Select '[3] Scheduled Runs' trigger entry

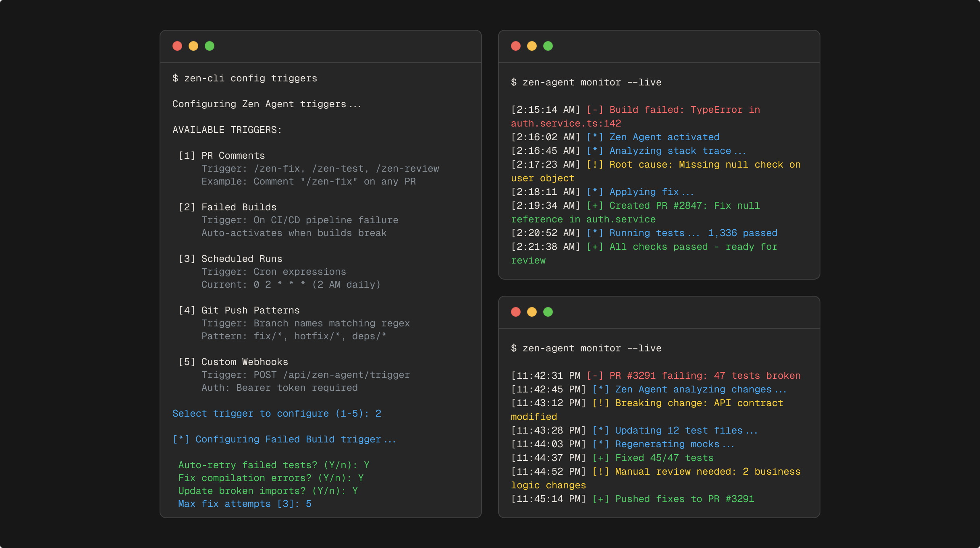coord(230,259)
